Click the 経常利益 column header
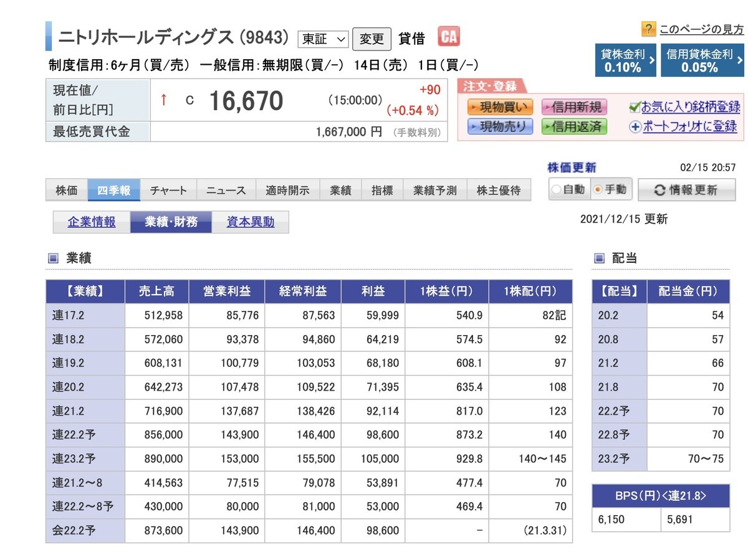Screen dimensions: 748x560 click(303, 291)
